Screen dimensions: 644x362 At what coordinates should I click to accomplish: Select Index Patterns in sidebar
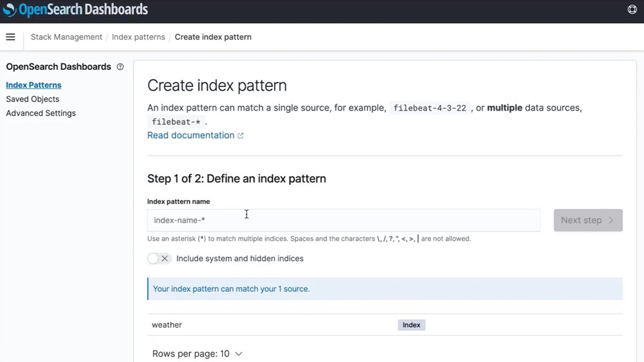pyautogui.click(x=34, y=85)
